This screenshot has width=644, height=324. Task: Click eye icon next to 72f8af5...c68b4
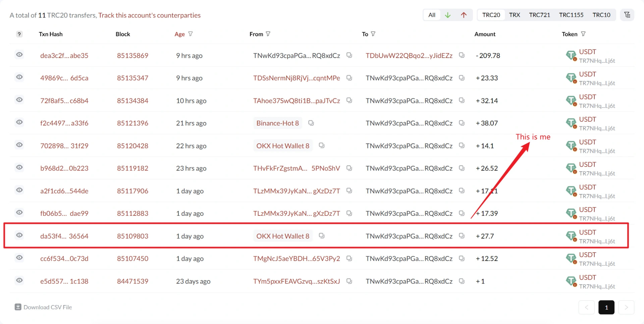point(19,100)
